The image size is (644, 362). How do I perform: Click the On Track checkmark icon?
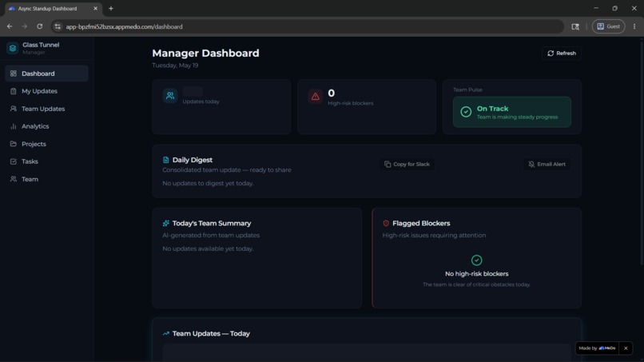point(466,112)
